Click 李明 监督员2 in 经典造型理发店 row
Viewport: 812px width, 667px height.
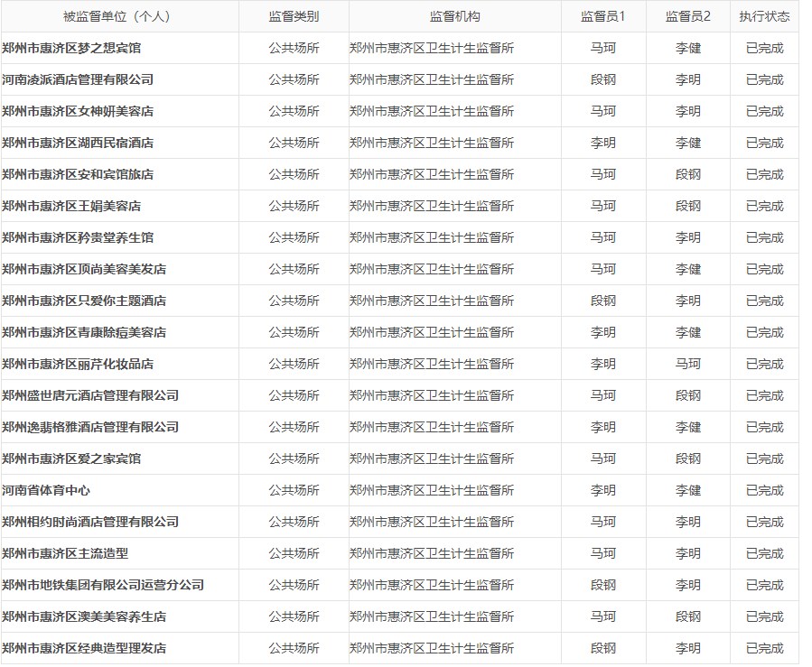687,648
